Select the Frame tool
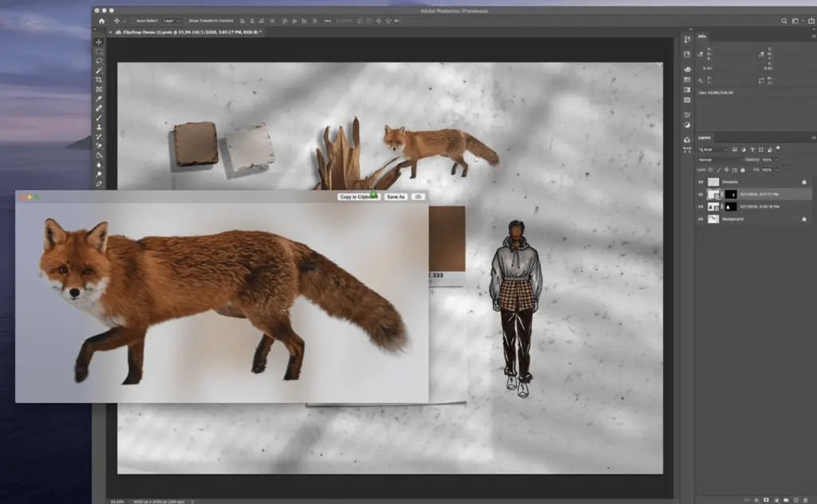The image size is (817, 504). pos(99,89)
